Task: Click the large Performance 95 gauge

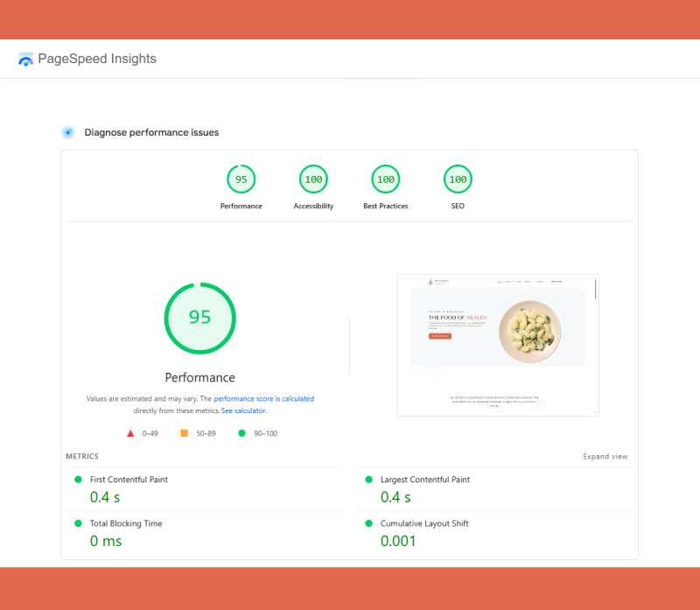Action: coord(199,317)
